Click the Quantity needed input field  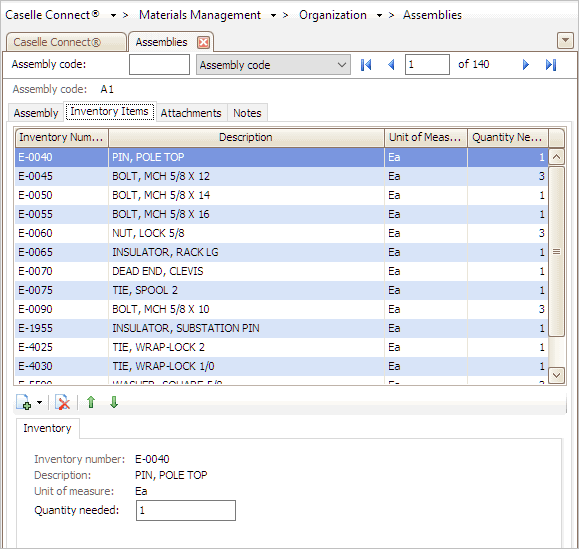point(186,511)
